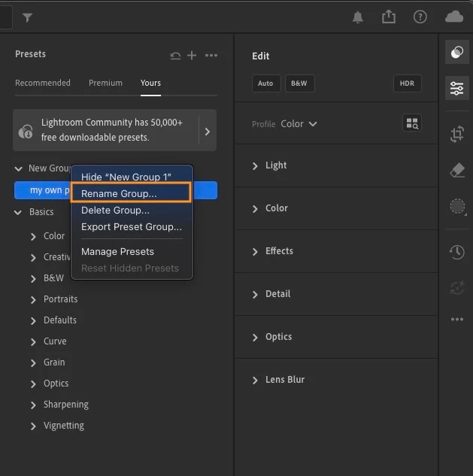Image resolution: width=473 pixels, height=476 pixels.
Task: Toggle the HDR button
Action: (407, 83)
